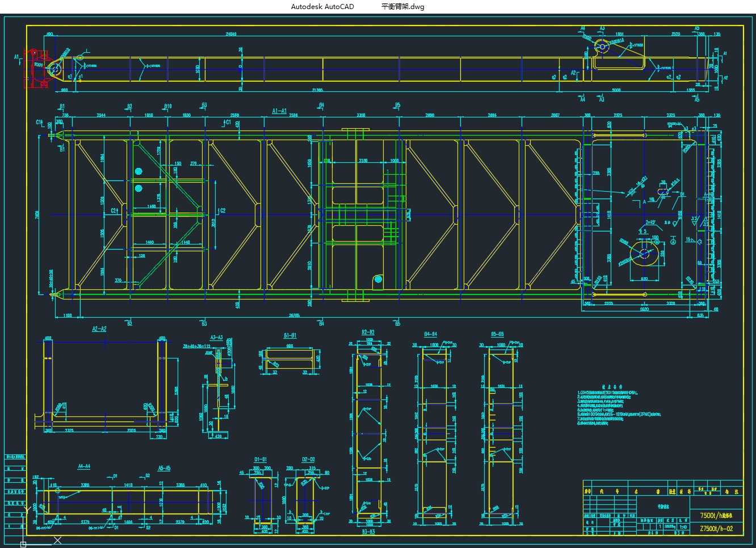Image resolution: width=756 pixels, height=548 pixels.
Task: Select the 24949 overall length dimension
Action: pyautogui.click(x=231, y=34)
